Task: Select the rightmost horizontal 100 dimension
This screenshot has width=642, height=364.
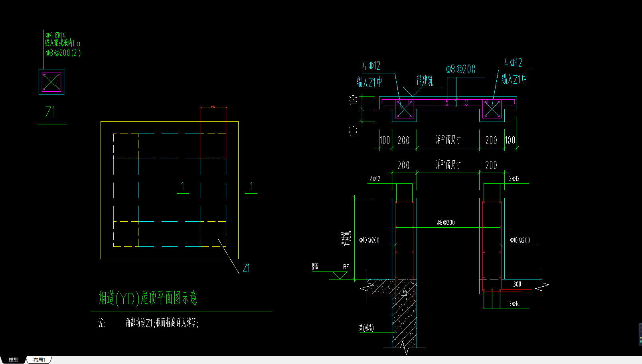Action: [510, 140]
